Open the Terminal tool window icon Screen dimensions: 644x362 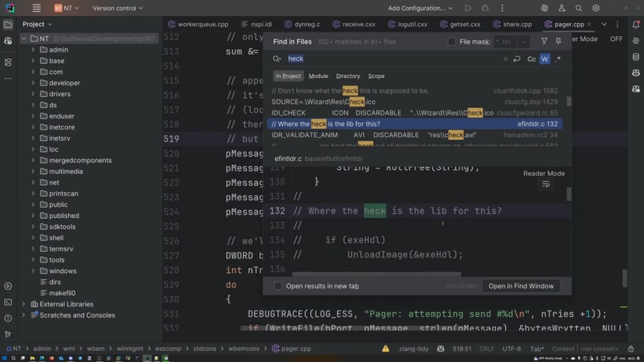(8, 303)
